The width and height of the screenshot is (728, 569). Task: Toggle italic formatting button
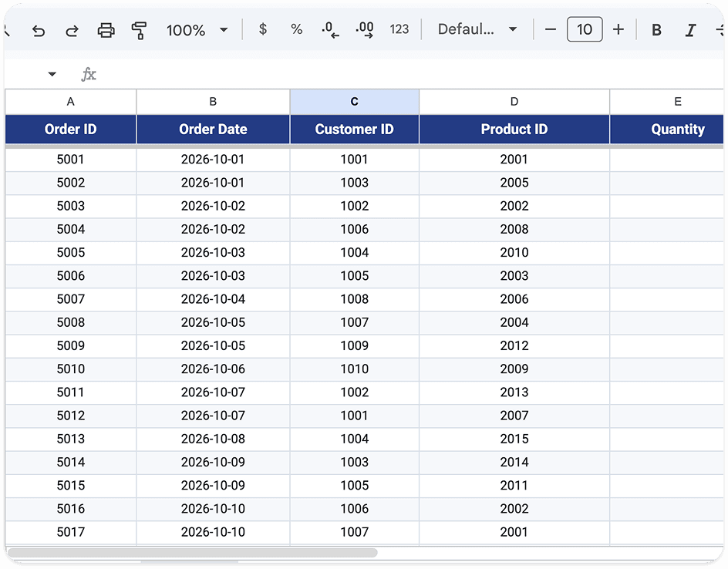tap(690, 30)
